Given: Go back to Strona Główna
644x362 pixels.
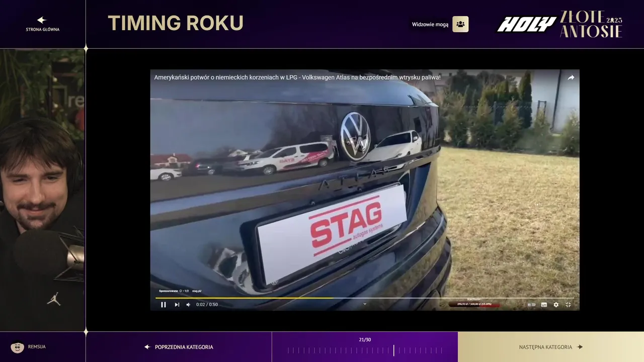Looking at the screenshot, I should click(x=42, y=24).
